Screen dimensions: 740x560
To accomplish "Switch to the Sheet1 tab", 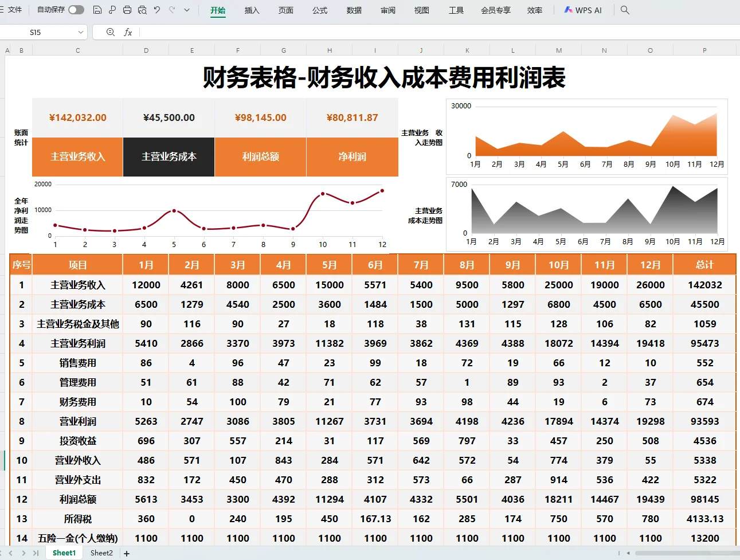I will [x=64, y=553].
